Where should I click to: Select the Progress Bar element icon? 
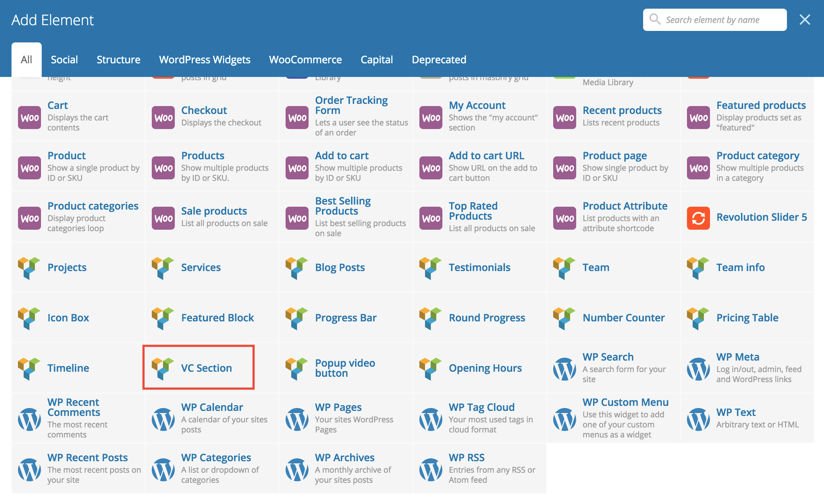point(297,318)
